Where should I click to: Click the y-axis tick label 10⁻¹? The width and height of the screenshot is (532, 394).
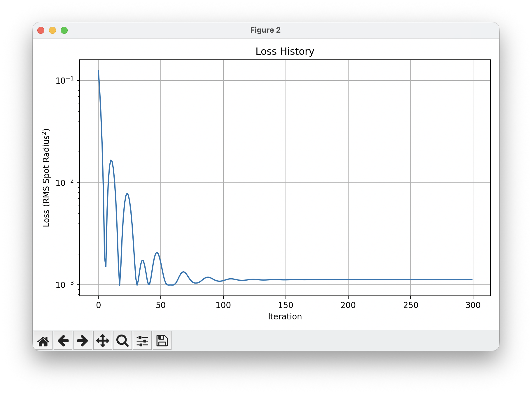click(64, 80)
